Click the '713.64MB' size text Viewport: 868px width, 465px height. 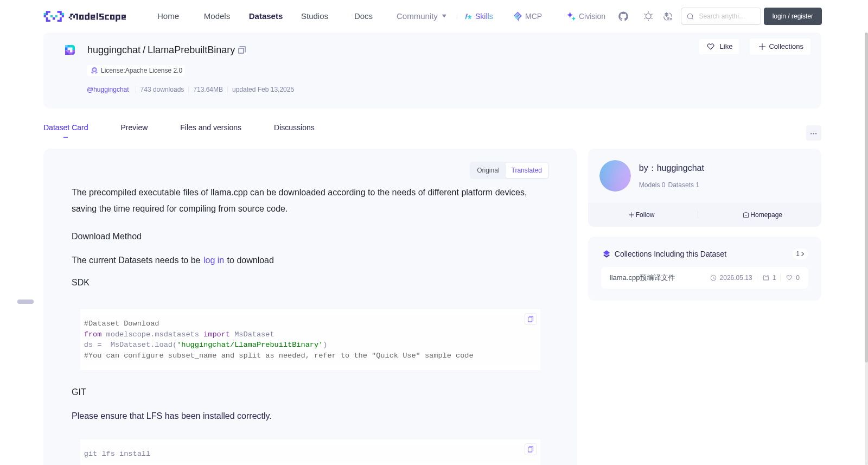(208, 90)
